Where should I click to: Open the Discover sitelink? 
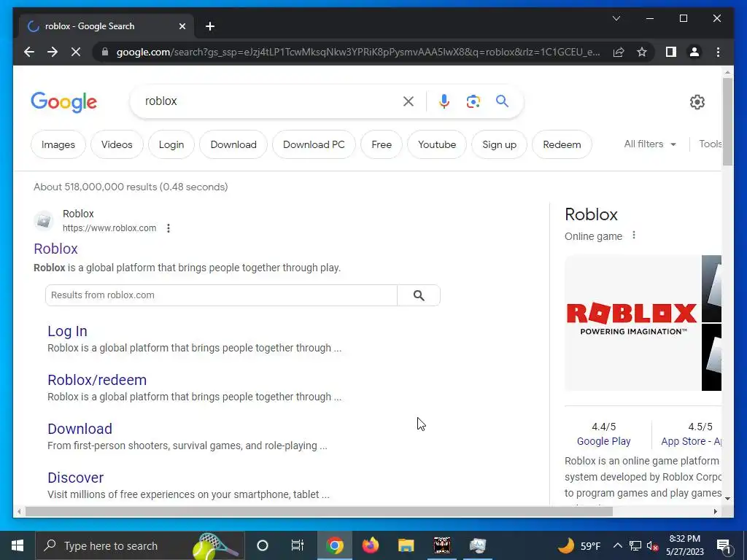coord(76,478)
